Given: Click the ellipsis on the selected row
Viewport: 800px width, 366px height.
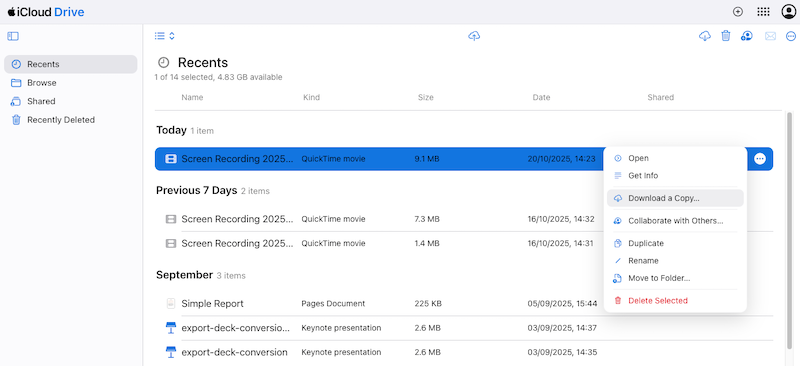Looking at the screenshot, I should pyautogui.click(x=760, y=159).
